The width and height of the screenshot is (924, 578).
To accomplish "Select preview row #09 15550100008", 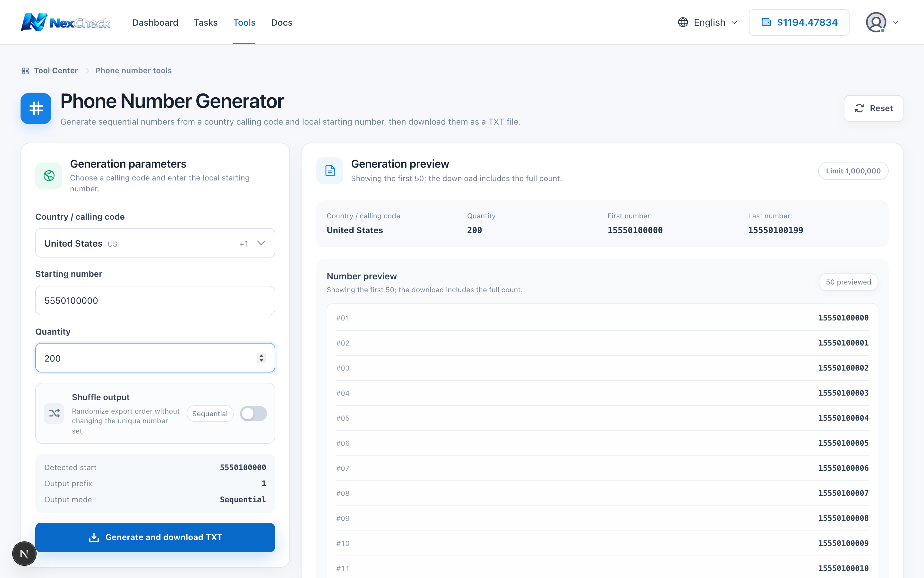I will (602, 518).
